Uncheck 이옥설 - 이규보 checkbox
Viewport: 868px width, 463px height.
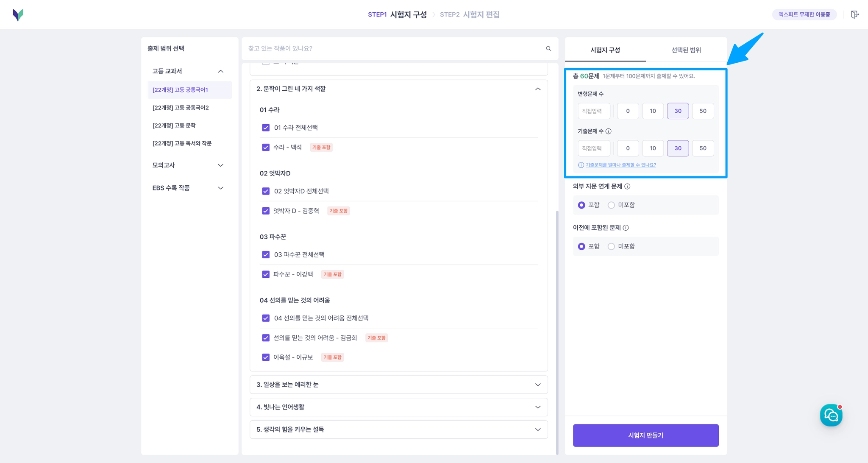pos(266,357)
